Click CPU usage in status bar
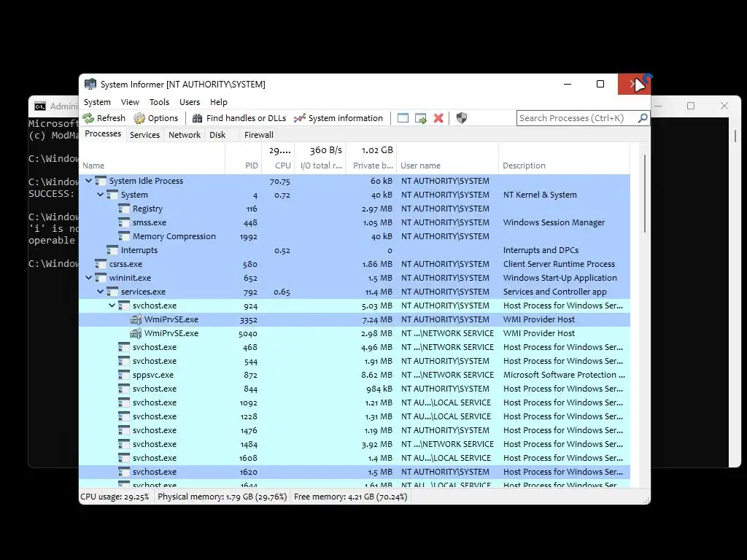This screenshot has width=747, height=560. click(x=115, y=497)
